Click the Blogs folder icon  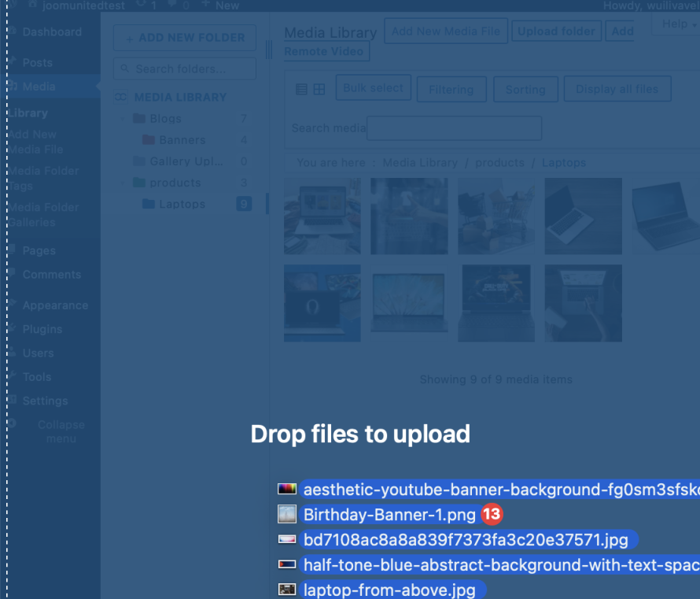pyautogui.click(x=139, y=119)
